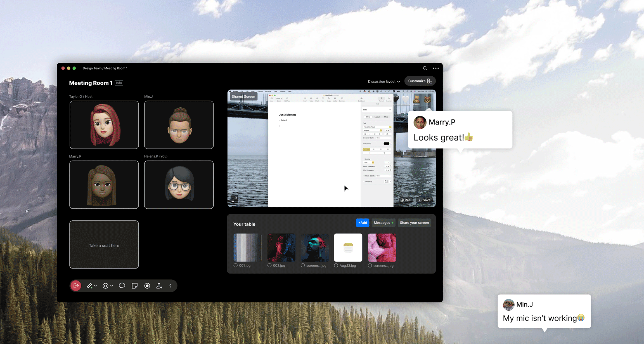Open the chat bubble icon
The height and width of the screenshot is (344, 644).
click(x=122, y=286)
